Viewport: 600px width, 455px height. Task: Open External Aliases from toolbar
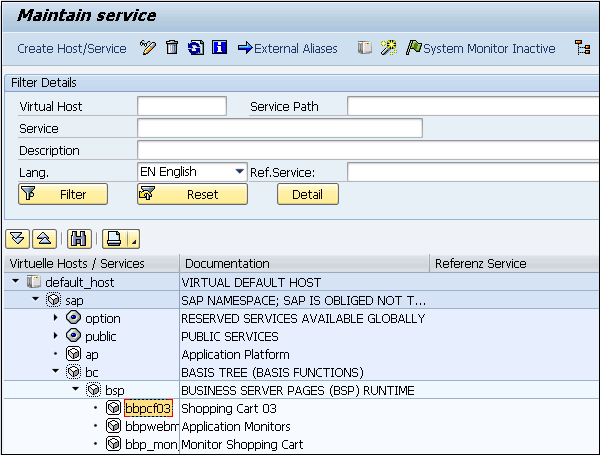point(286,48)
